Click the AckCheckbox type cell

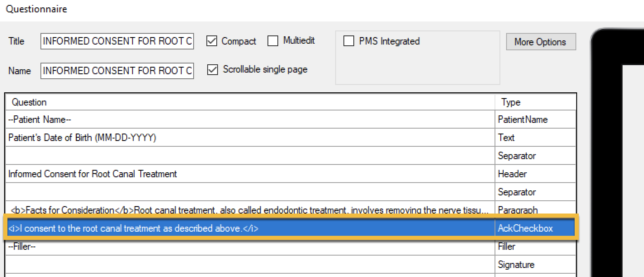pos(535,228)
